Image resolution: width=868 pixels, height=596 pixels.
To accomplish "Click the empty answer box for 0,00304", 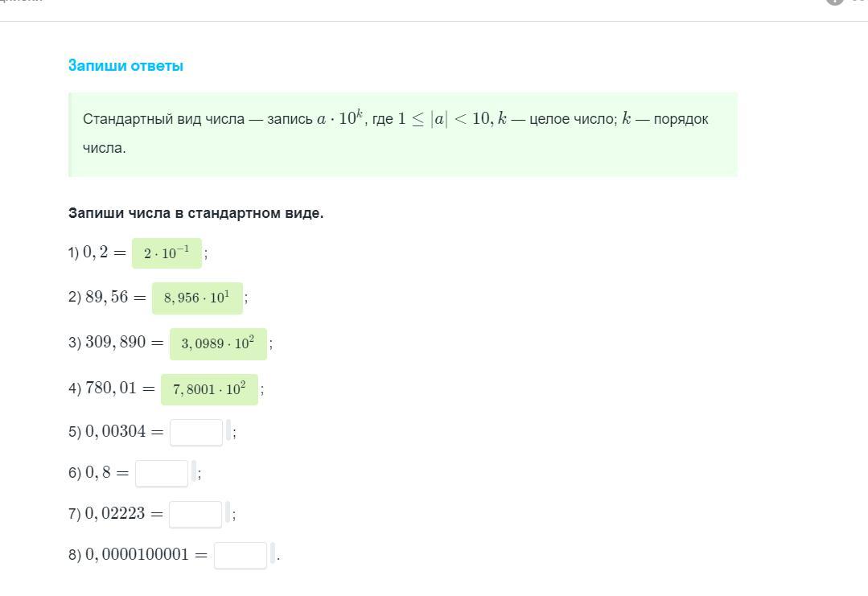I will tap(196, 432).
